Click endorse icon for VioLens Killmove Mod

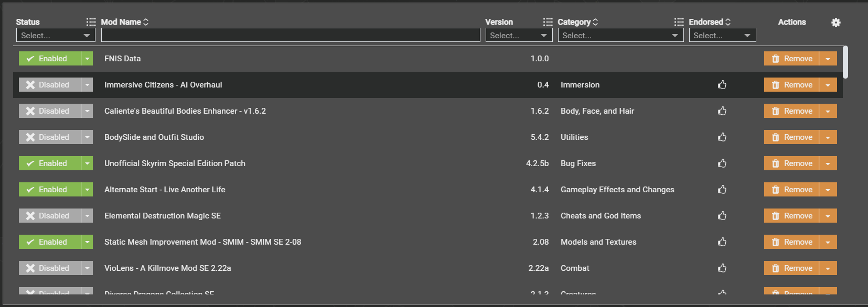pos(722,268)
